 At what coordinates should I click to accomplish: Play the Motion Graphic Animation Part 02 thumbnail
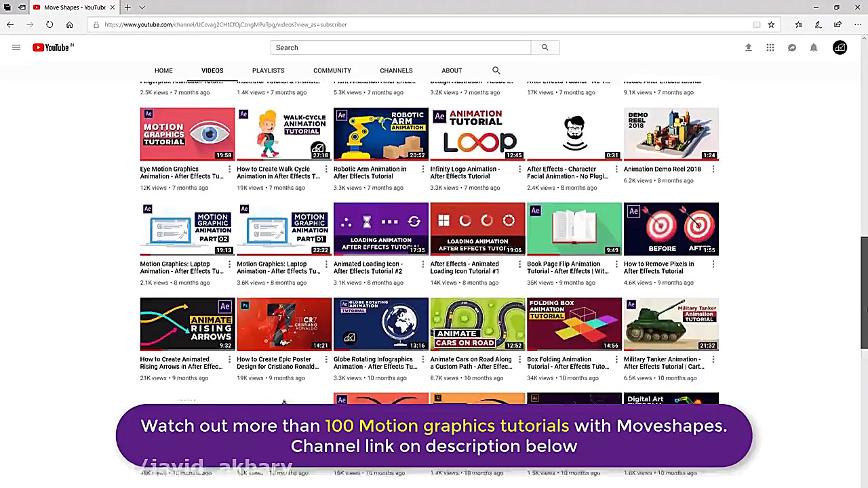click(187, 229)
